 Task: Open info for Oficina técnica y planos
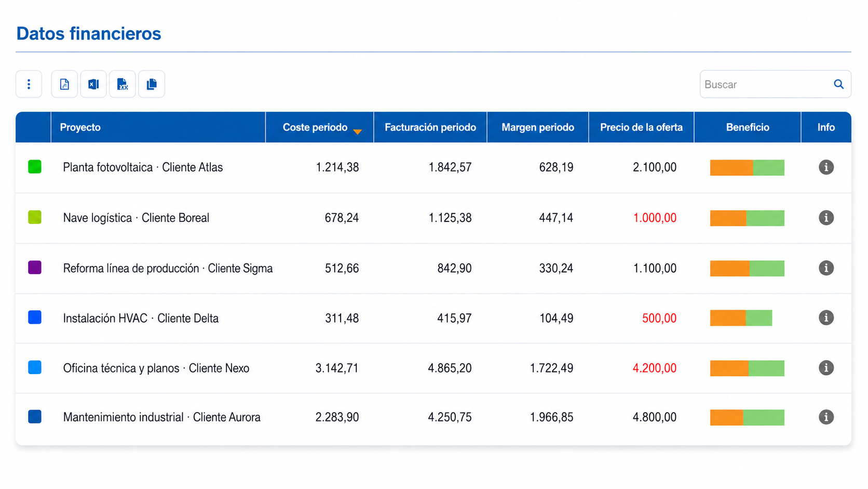point(826,368)
